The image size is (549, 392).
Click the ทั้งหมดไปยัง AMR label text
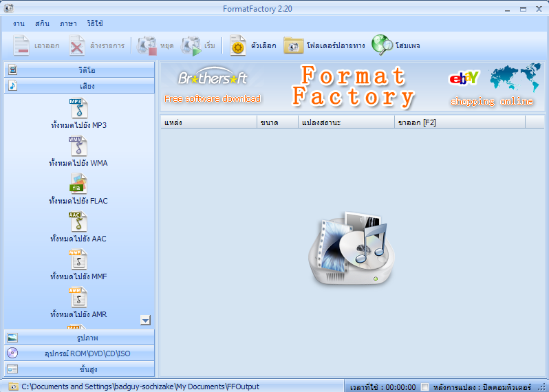(78, 314)
